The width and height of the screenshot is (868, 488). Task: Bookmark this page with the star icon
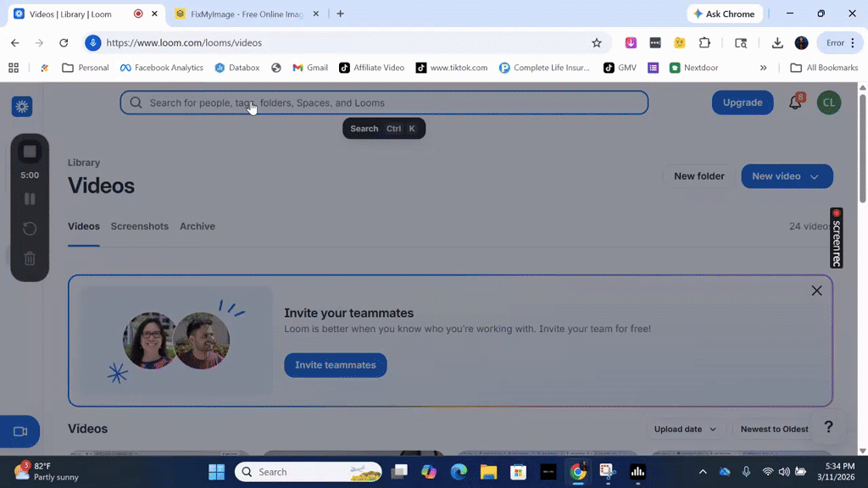(x=596, y=42)
